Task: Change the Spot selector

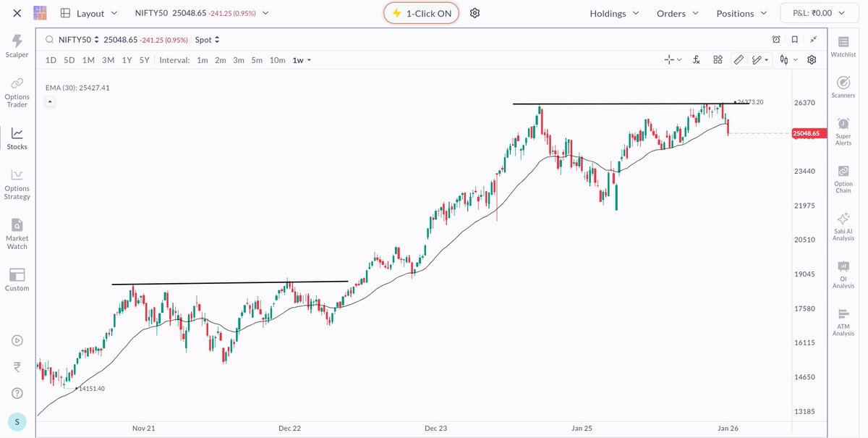Action: click(x=207, y=40)
